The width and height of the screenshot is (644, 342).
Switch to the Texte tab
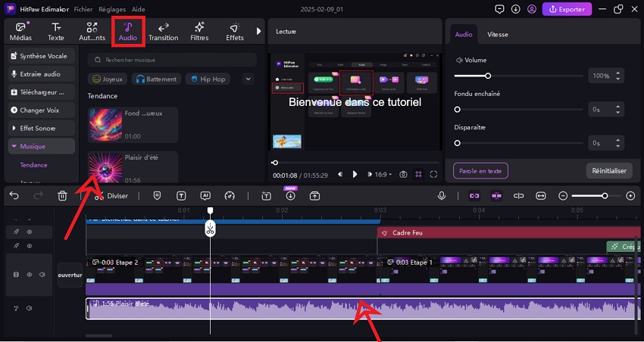point(56,32)
